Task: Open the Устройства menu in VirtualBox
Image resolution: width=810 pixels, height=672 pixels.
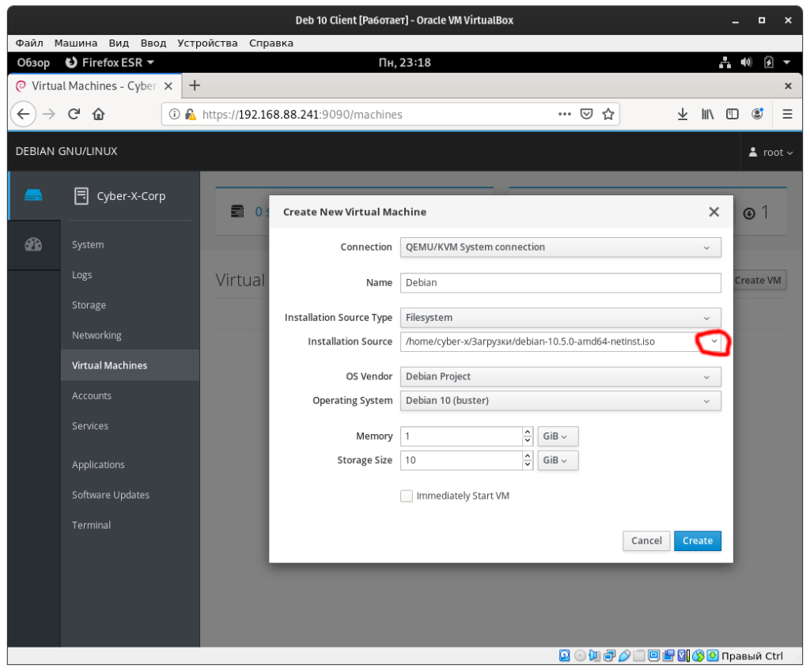Action: point(207,43)
